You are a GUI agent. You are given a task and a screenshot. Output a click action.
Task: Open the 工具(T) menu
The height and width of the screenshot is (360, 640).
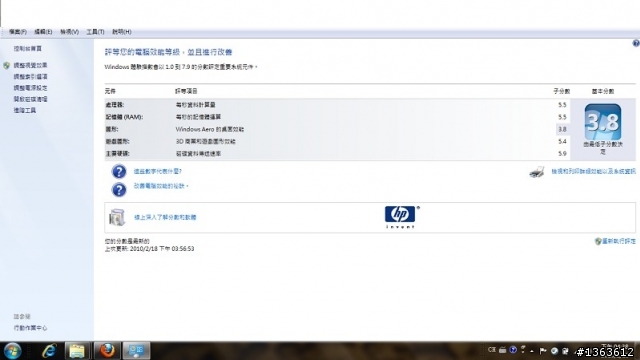click(95, 32)
